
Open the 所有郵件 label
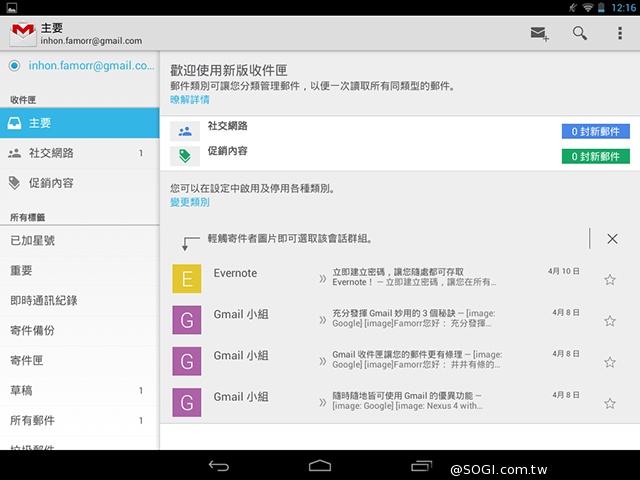[80, 420]
